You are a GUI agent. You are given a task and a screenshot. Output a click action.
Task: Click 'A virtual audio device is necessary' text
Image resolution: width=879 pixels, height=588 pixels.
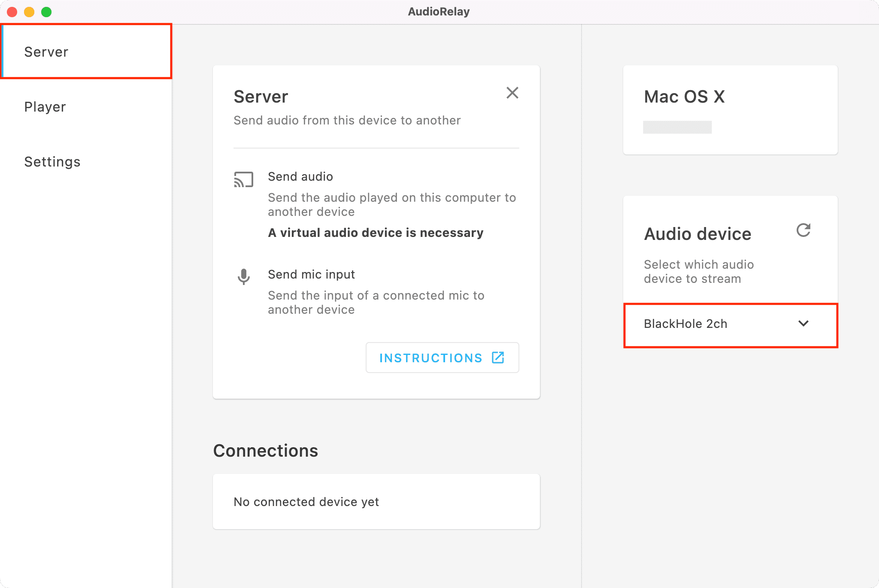[376, 233]
